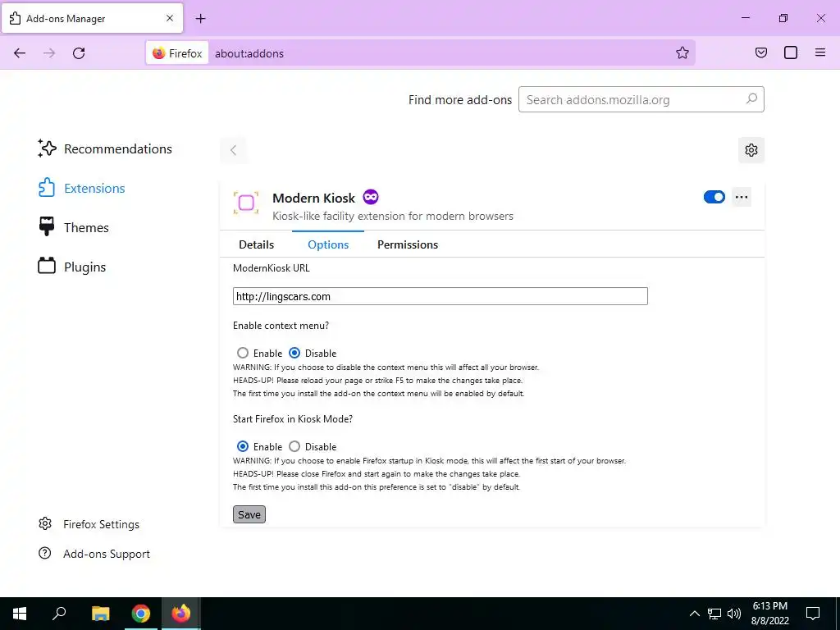840x630 pixels.
Task: Reload the page with the refresh icon
Action: point(79,53)
